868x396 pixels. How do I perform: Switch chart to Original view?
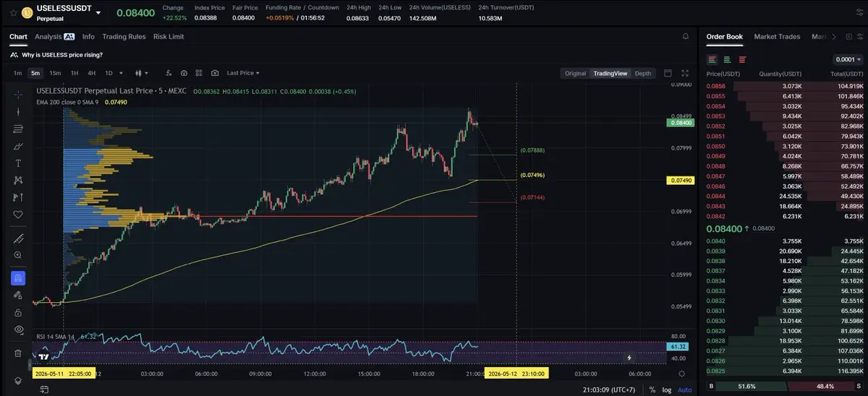point(575,73)
